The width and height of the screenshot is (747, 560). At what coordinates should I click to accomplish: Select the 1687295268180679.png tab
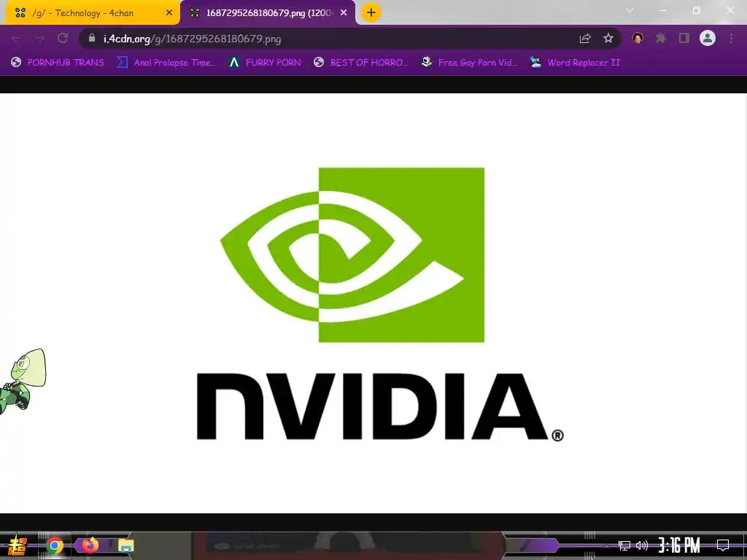click(268, 13)
